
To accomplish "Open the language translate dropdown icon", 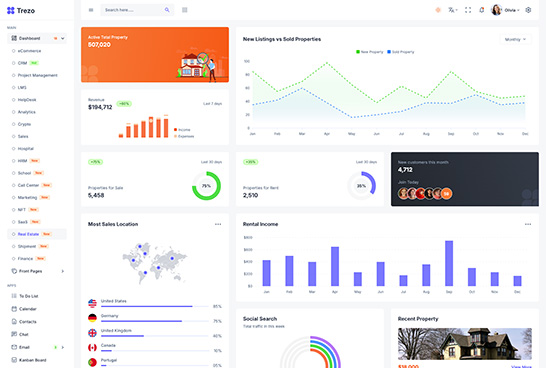I will 452,10.
